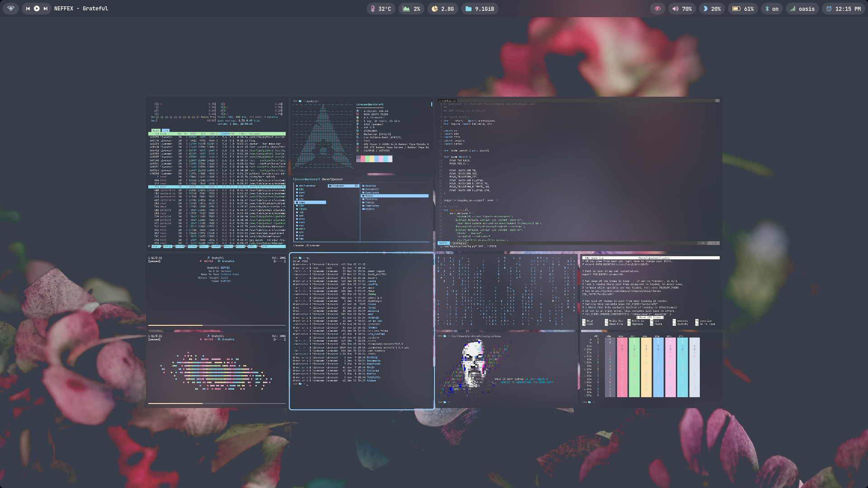The width and height of the screenshot is (868, 488).
Task: Click the volume speaker icon at 70%
Action: 675,9
